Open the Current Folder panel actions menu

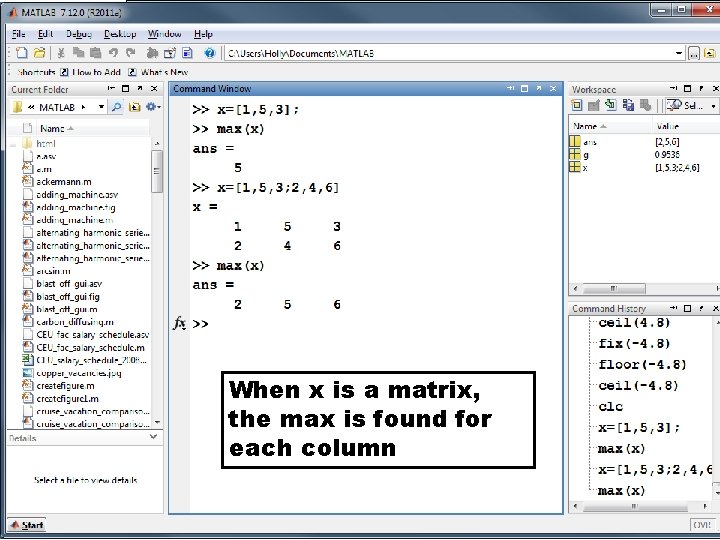pos(111,88)
